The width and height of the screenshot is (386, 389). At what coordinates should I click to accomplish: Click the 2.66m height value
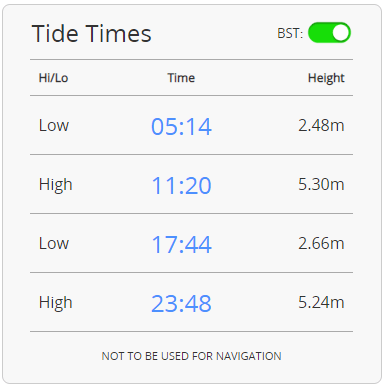[x=321, y=243]
